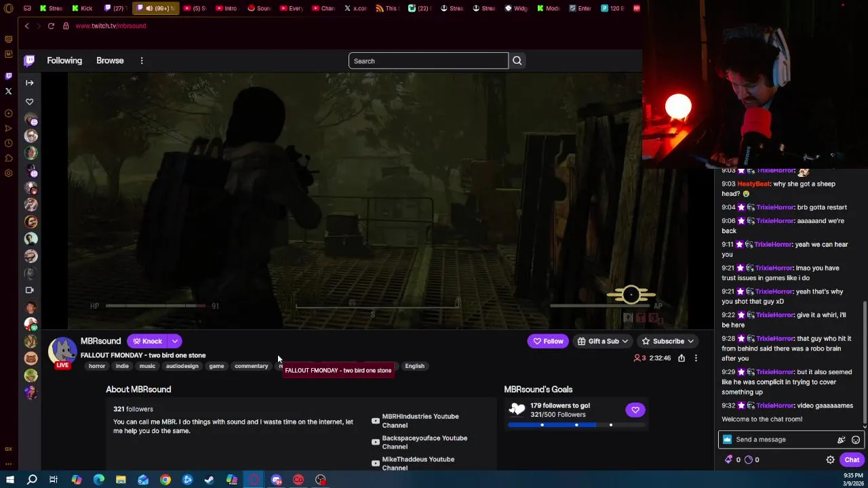
Task: Click the Twitch icon in Opera sidebar
Action: click(8, 76)
